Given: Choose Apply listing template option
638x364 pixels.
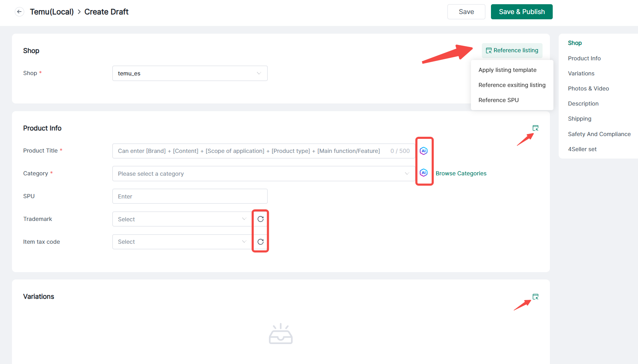Looking at the screenshot, I should (x=507, y=70).
